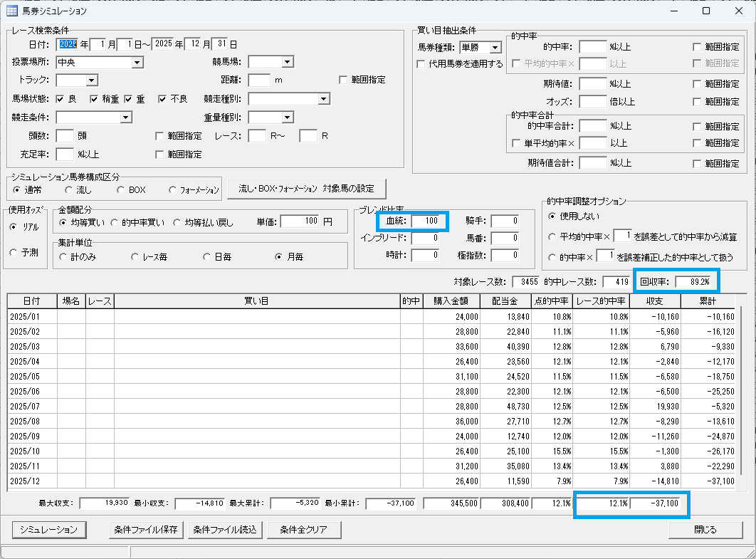Click the 時計 blend ratio field
Viewport: 756px width, 559px height.
point(425,255)
